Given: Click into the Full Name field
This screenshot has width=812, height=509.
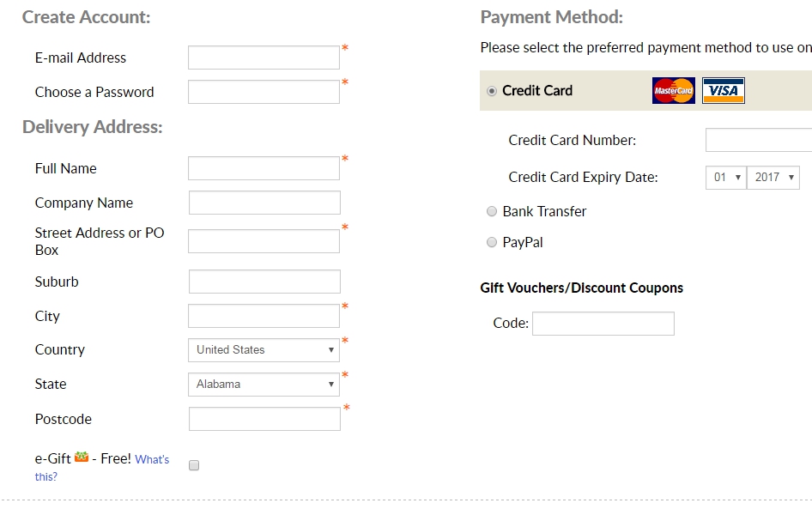Looking at the screenshot, I should (264, 168).
